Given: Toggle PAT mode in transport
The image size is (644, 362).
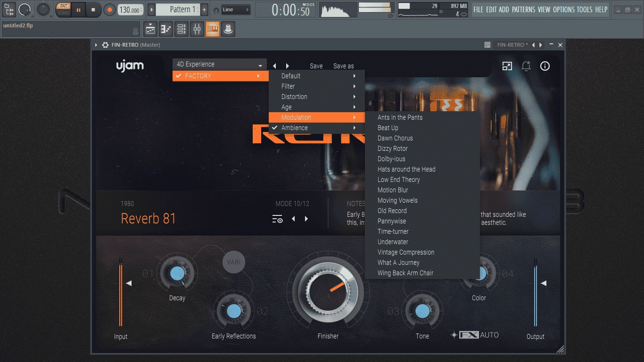Looking at the screenshot, I should point(63,6).
